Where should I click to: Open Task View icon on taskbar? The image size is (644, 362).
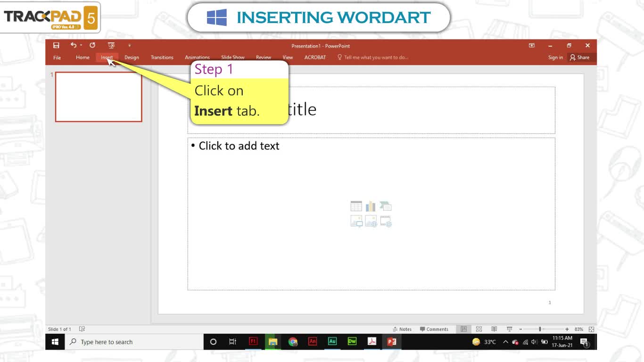(x=232, y=342)
